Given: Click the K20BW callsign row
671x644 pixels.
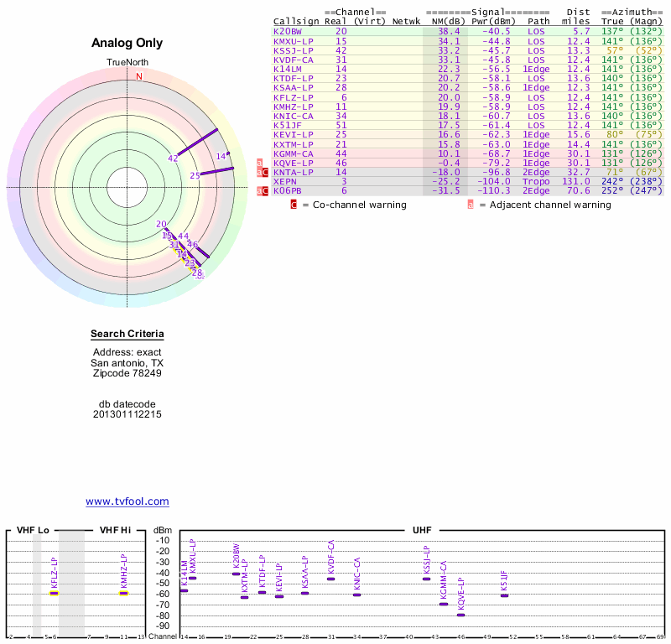Looking at the screenshot, I should (x=468, y=31).
